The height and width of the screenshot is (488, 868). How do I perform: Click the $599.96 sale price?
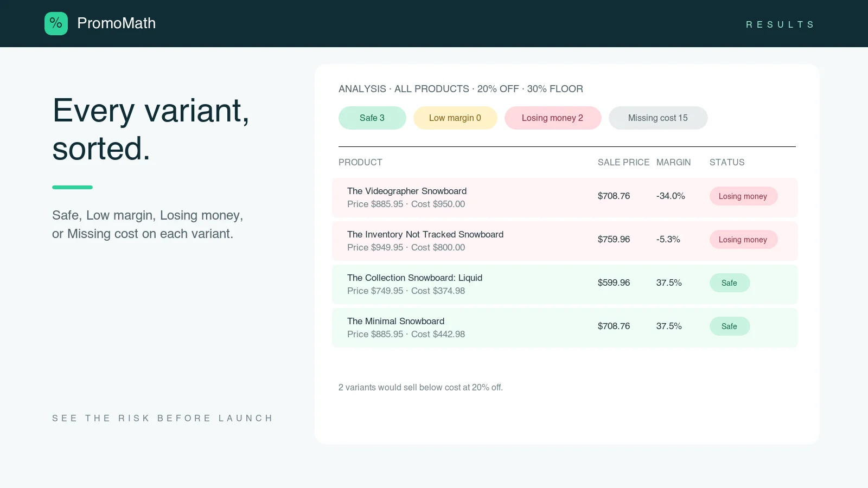(614, 282)
